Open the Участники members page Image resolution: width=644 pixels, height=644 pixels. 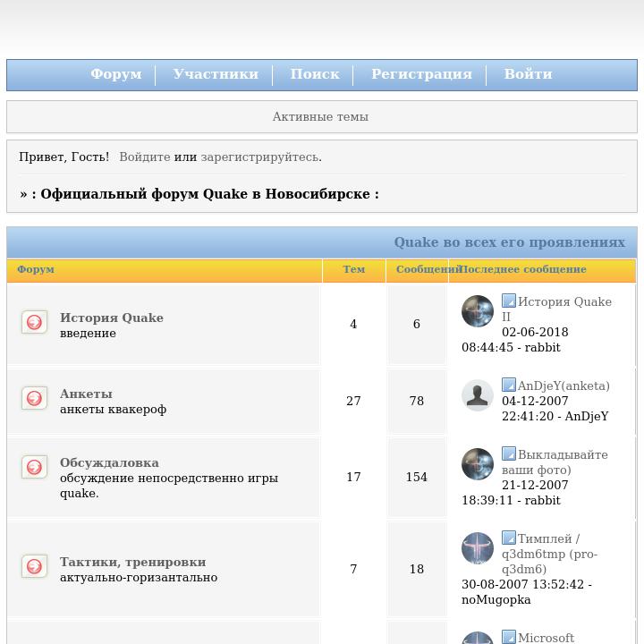(216, 74)
